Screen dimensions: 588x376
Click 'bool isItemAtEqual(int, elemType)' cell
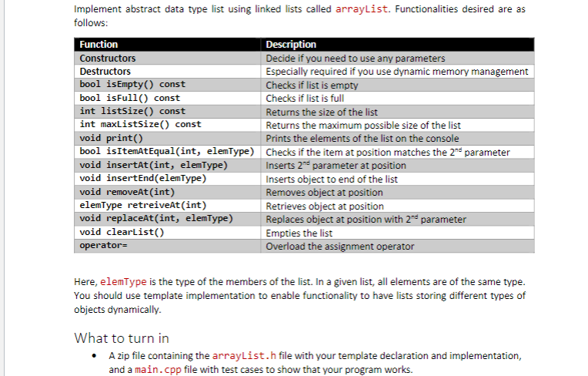tap(167, 152)
